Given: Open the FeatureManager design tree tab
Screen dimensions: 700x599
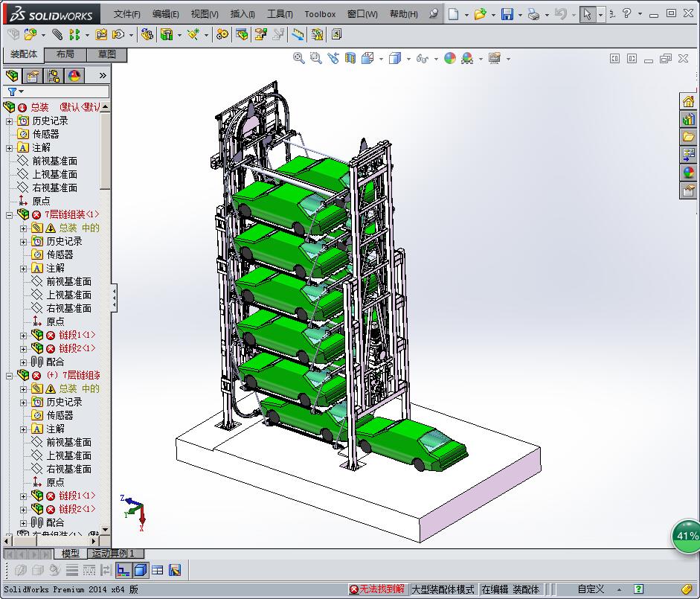Looking at the screenshot, I should click(13, 76).
